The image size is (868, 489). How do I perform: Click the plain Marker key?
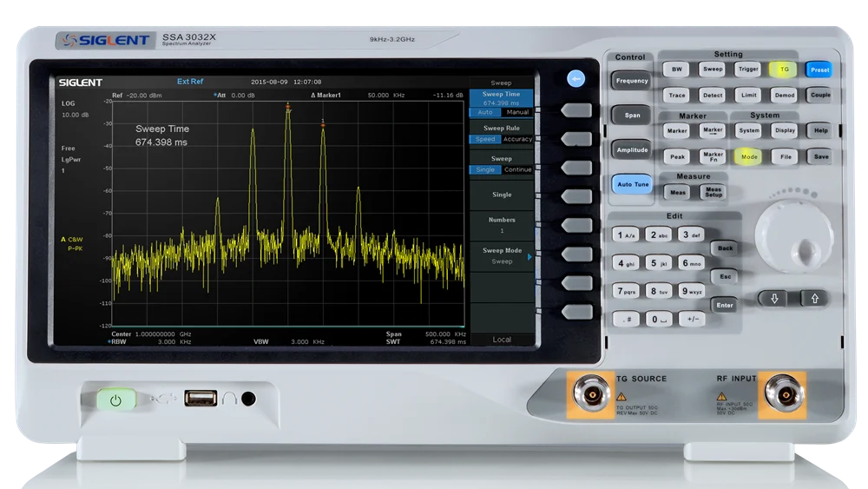pos(677,130)
